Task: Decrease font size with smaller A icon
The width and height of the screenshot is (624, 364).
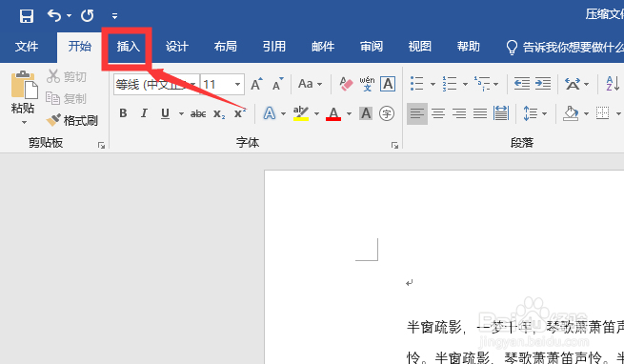Action: pyautogui.click(x=278, y=84)
